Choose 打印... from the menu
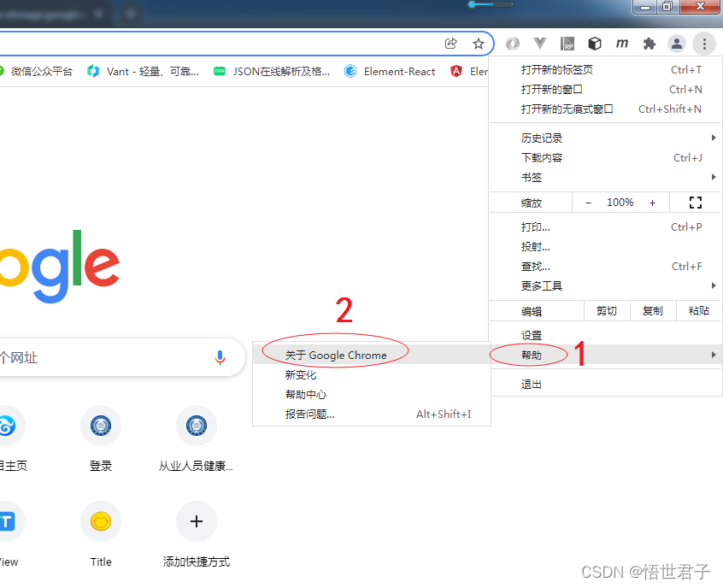The height and width of the screenshot is (588, 723). click(605, 226)
